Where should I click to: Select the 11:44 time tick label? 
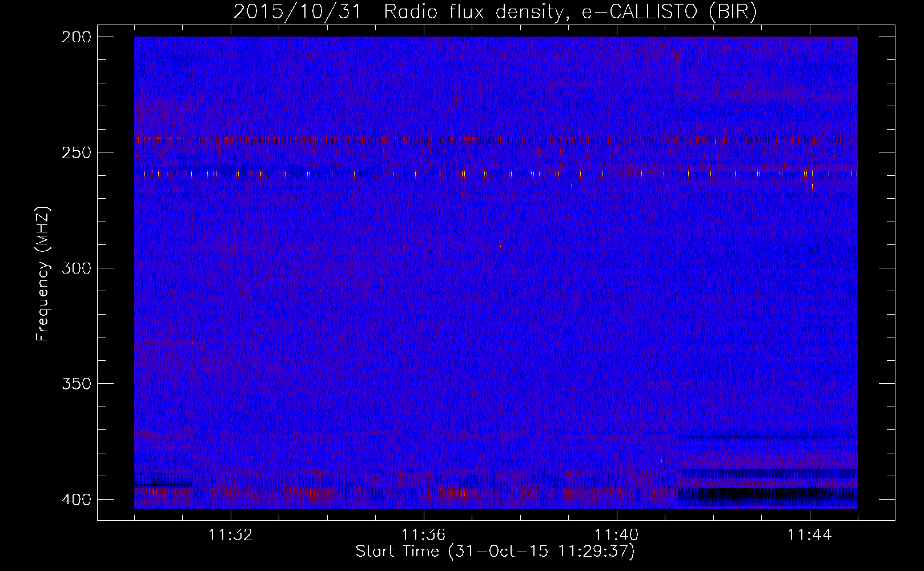point(809,535)
